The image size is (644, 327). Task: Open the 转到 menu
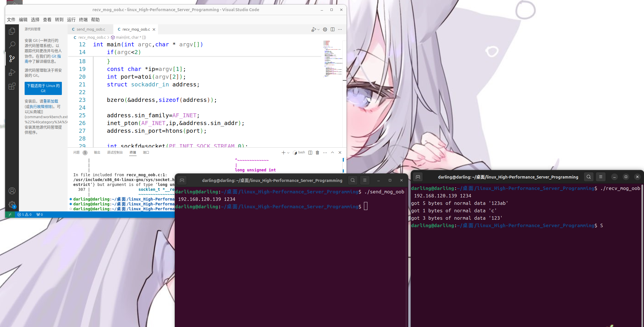coord(59,20)
